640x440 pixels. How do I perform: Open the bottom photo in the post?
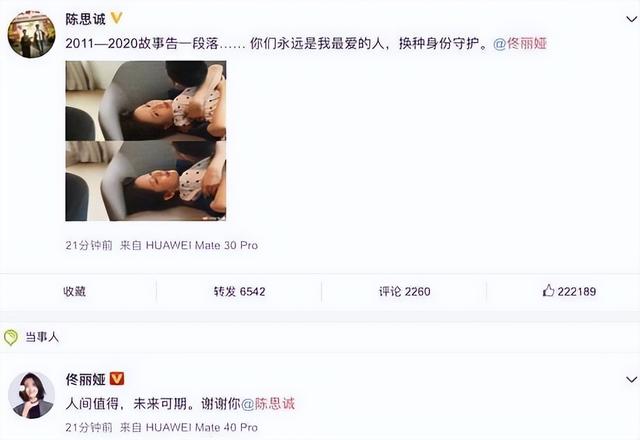tap(146, 181)
